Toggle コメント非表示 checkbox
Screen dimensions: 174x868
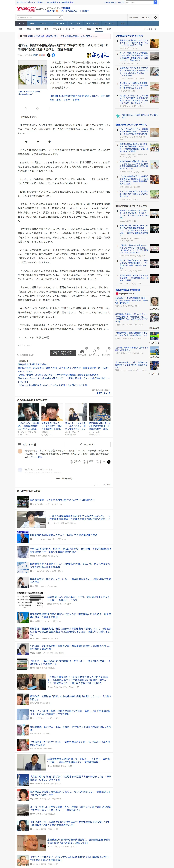pos(96,484)
